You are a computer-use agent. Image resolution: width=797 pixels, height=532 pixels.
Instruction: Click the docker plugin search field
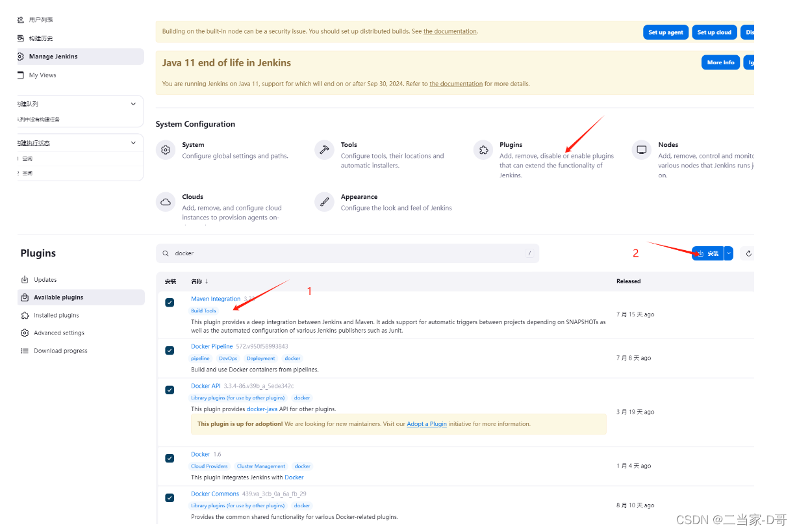click(x=348, y=253)
